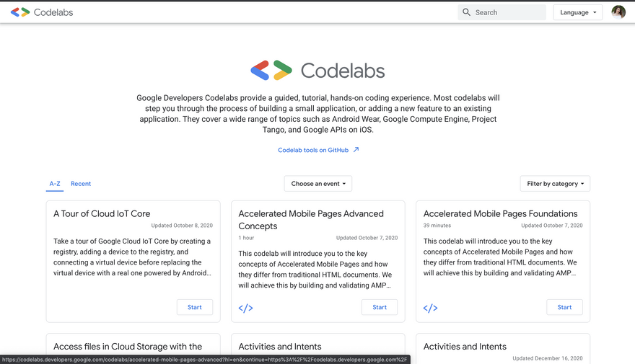Switch to the A-Z tab
Viewport: 635px width, 364px height.
tap(55, 184)
